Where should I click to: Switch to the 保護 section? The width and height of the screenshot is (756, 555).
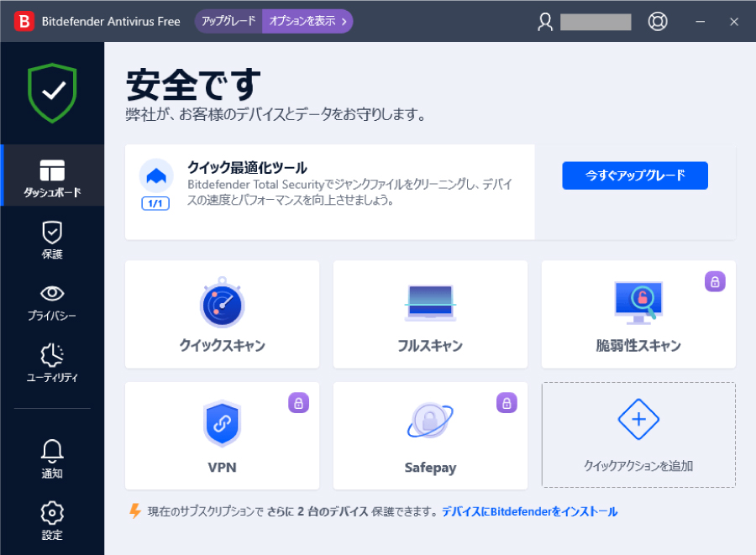pos(52,240)
